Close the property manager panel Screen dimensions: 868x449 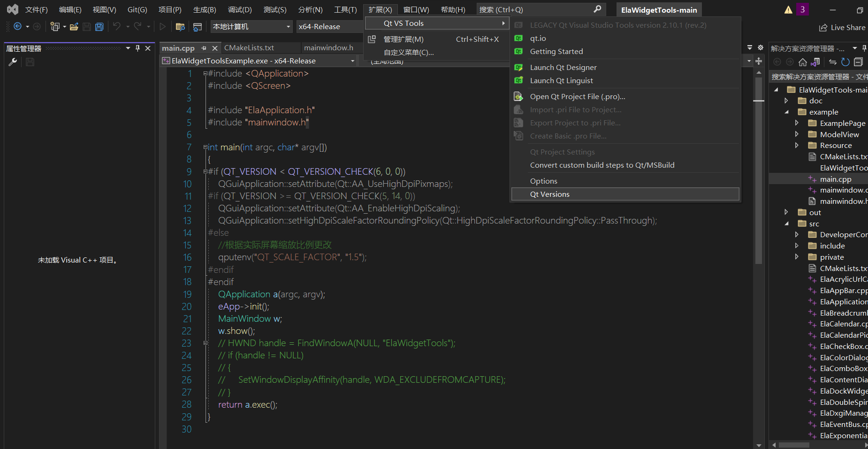coord(148,48)
